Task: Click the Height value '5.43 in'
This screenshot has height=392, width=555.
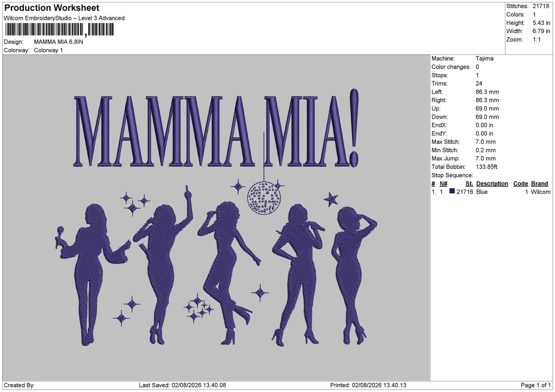Action: [541, 23]
